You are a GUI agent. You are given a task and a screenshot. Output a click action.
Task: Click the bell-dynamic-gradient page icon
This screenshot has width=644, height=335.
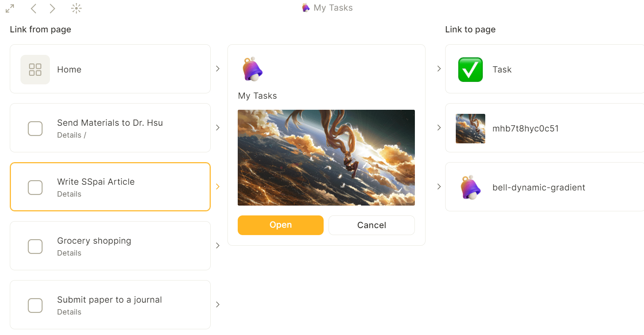point(471,188)
